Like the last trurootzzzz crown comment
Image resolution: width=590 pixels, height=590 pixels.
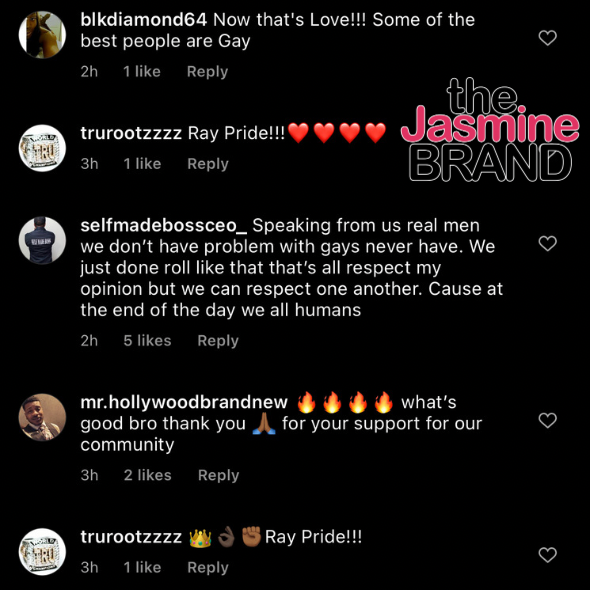[x=547, y=555]
